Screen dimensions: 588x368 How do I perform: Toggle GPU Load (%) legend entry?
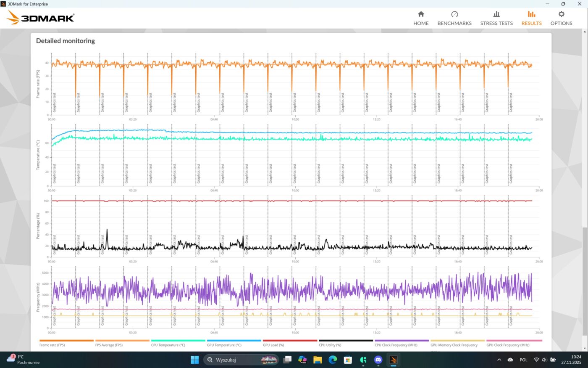tap(273, 345)
